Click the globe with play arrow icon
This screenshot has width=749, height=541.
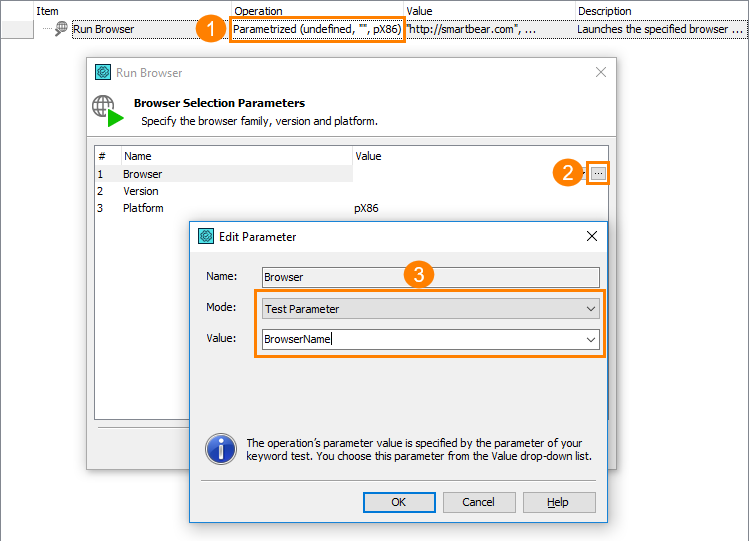coord(107,111)
